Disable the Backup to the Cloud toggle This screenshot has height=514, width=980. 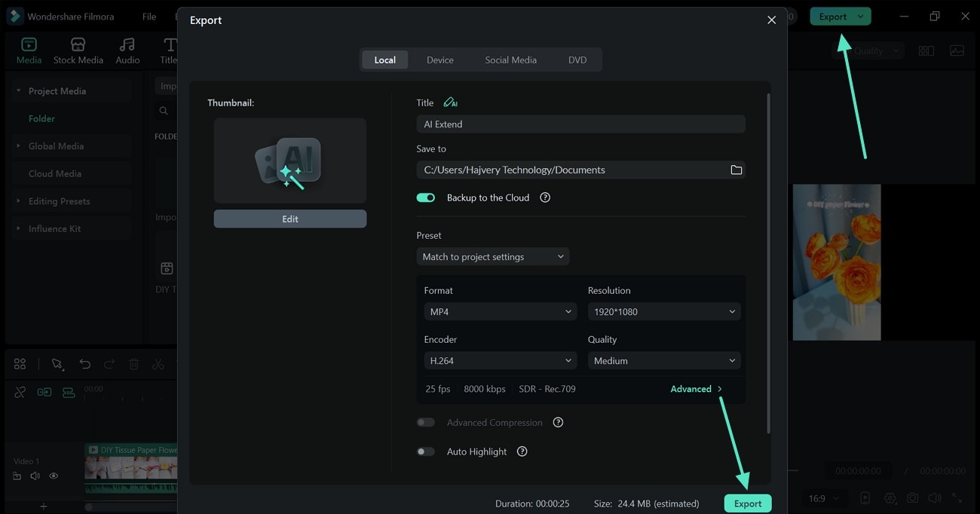[x=425, y=197]
